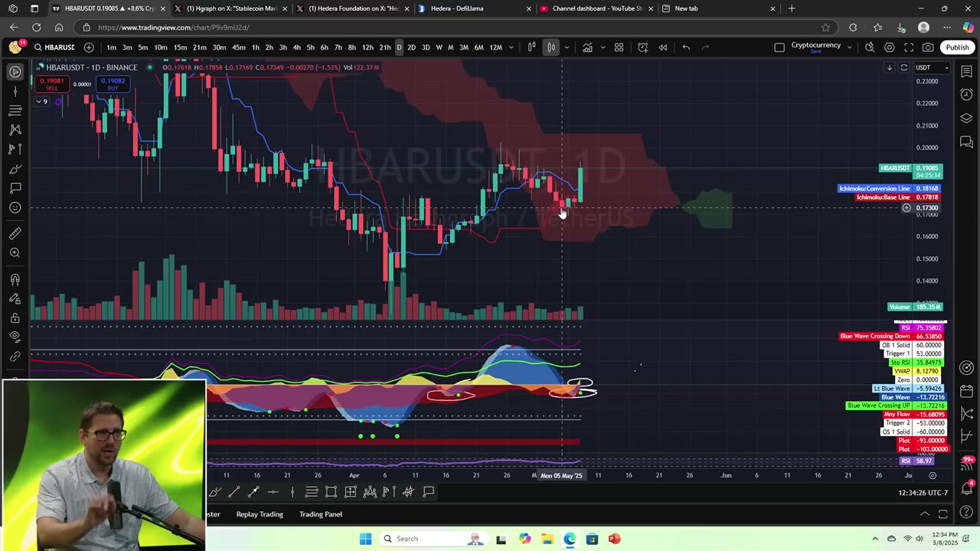The image size is (980, 551).
Task: Click the link drawings chain icon
Action: (x=15, y=357)
